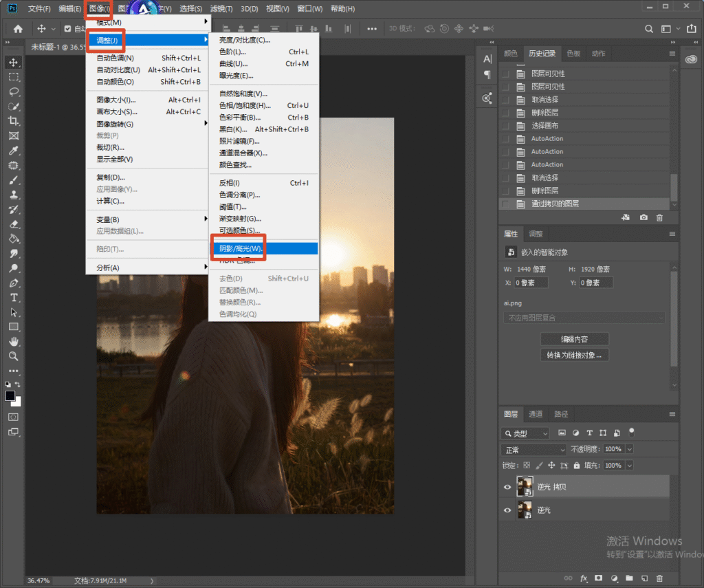Toggle the lock all icon in Layers
The height and width of the screenshot is (588, 704).
click(577, 466)
